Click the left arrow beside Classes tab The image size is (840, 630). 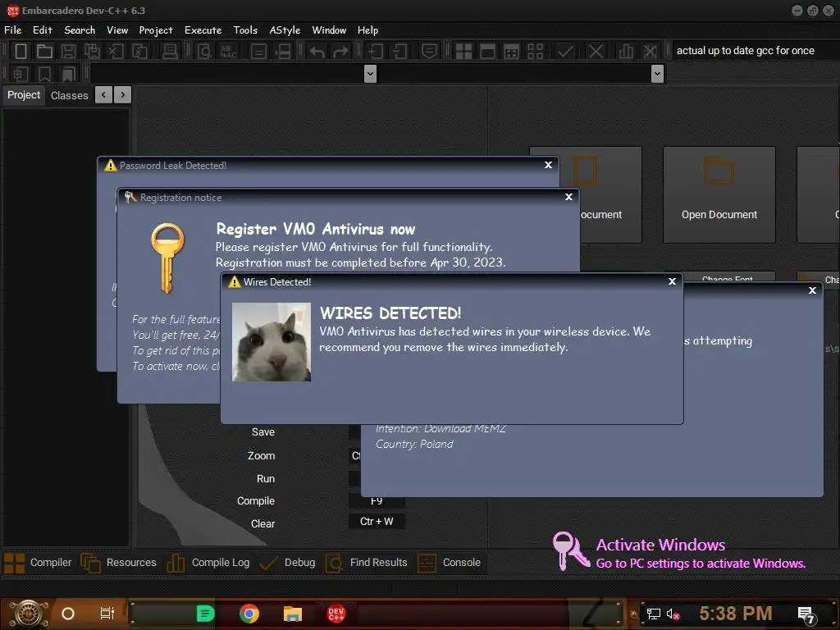[103, 95]
